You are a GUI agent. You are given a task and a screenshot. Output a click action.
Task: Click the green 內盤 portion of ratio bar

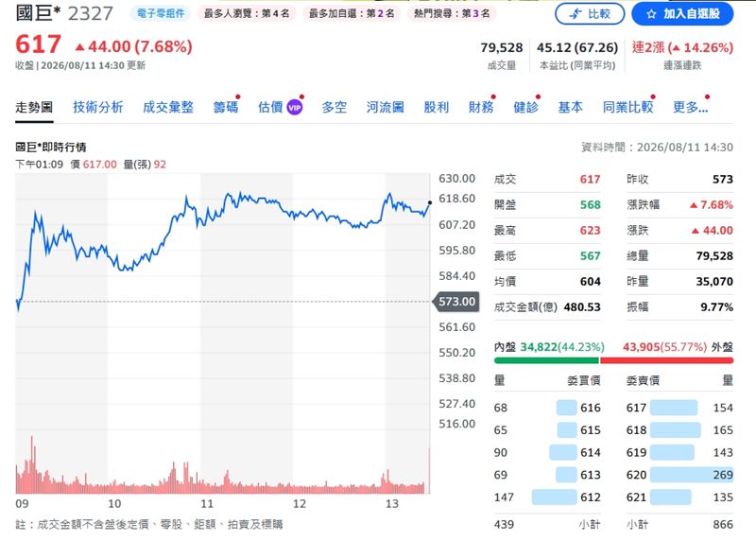(x=546, y=360)
